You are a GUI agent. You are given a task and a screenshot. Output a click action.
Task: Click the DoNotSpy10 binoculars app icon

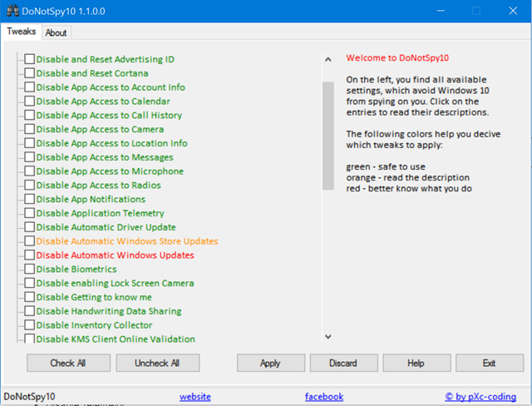[x=12, y=11]
